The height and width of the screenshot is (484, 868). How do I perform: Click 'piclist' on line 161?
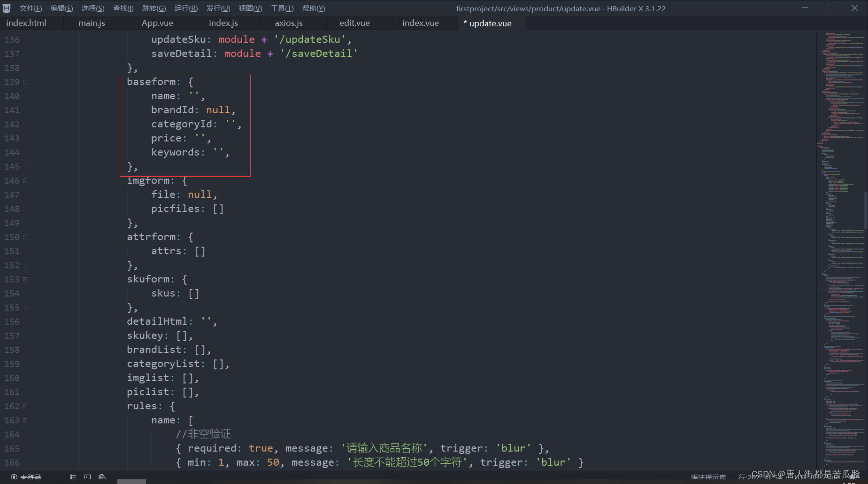coord(148,392)
